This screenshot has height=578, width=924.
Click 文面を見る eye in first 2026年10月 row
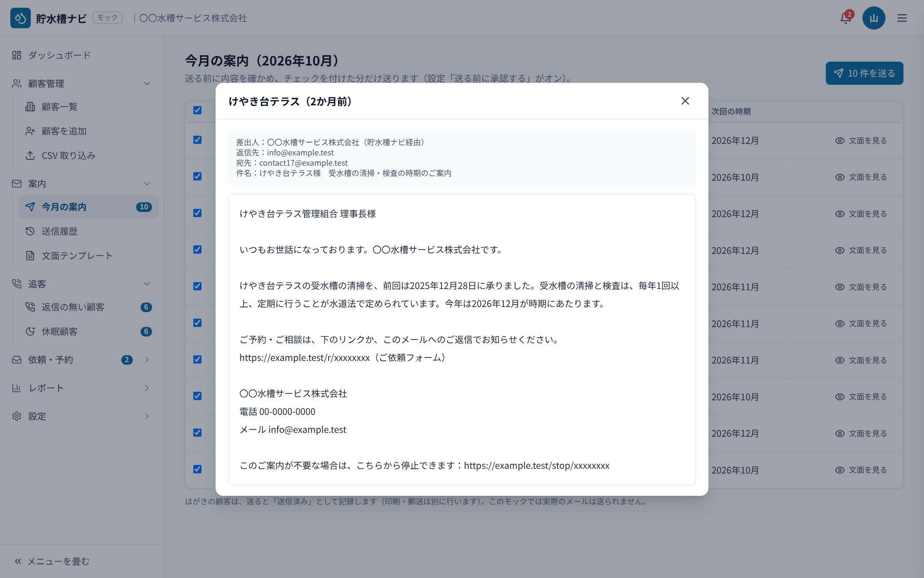861,177
